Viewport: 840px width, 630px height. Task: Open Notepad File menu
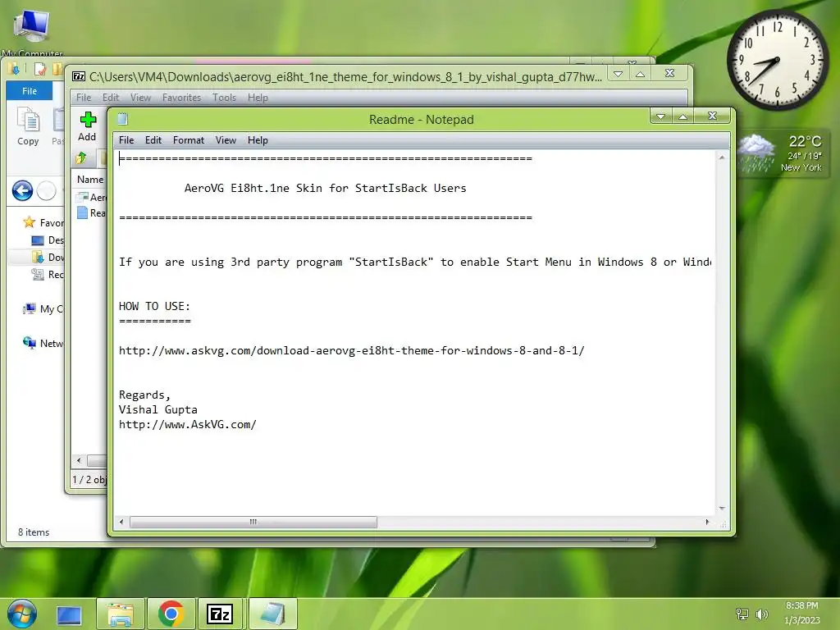[x=126, y=139]
